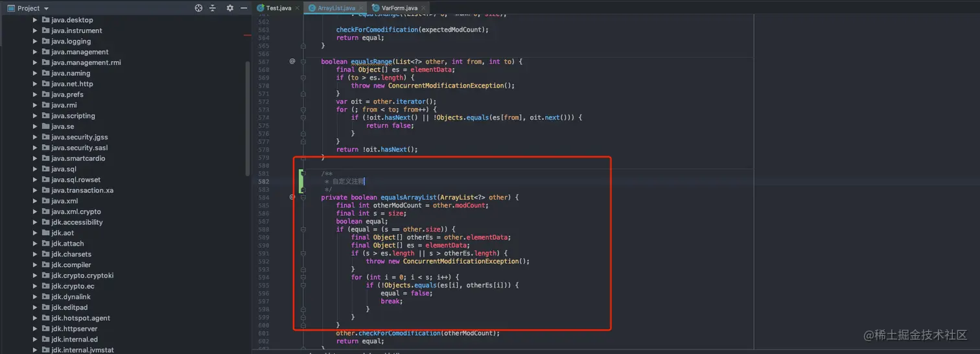Expand the java.naming module arrow
Image resolution: width=980 pixels, height=354 pixels.
tap(35, 73)
